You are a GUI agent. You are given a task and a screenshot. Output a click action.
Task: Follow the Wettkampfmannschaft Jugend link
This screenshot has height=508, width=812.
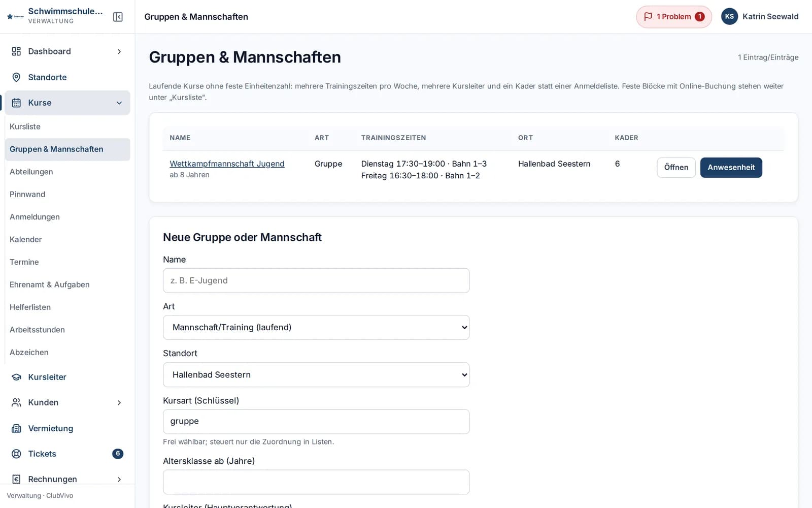(x=227, y=164)
